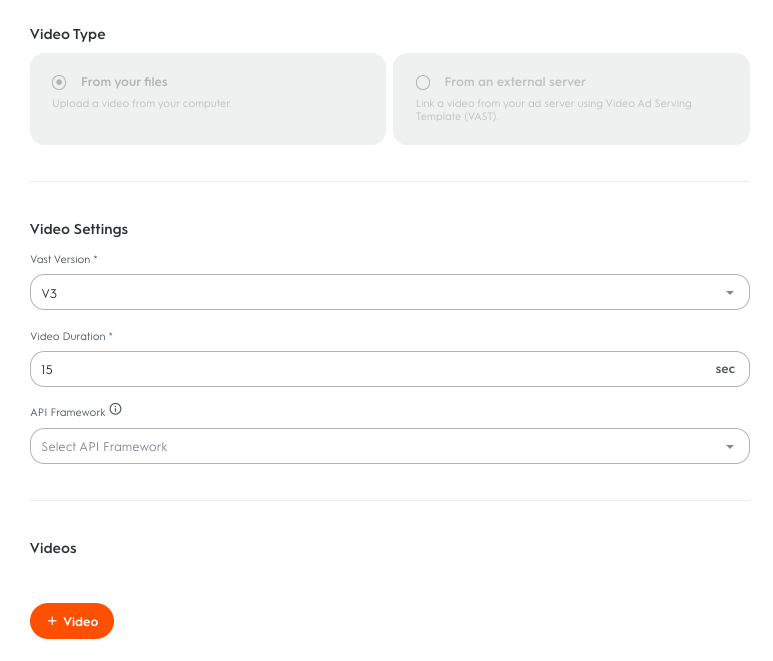Click the "API Framework" field label
The height and width of the screenshot is (661, 773).
click(x=68, y=412)
